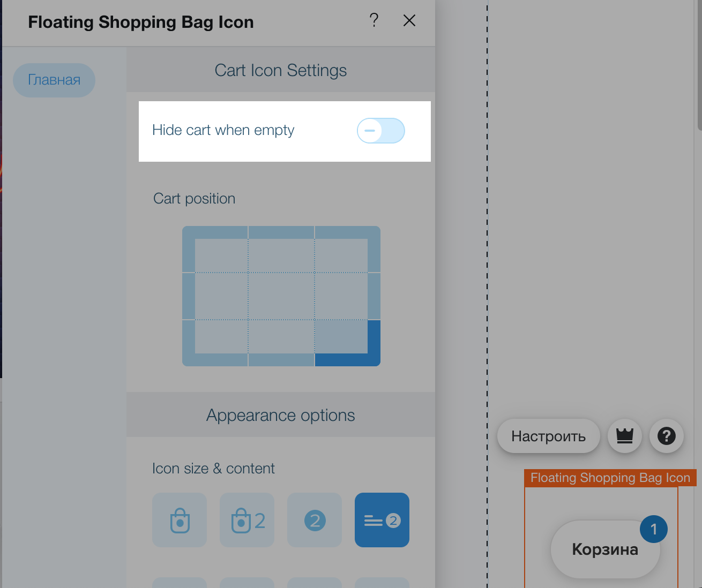
Task: Set cart position to top left
Action: (x=215, y=249)
